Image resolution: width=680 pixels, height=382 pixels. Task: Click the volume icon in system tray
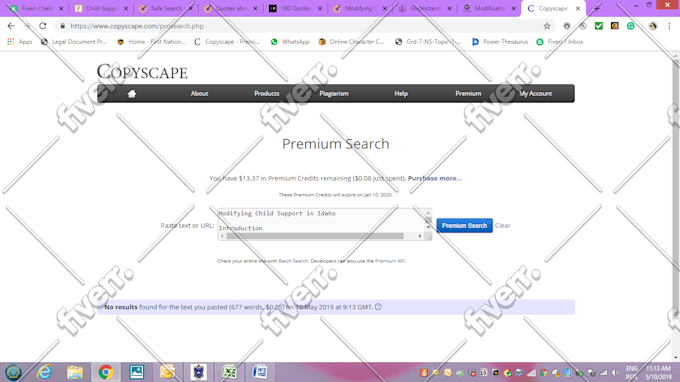coord(615,372)
